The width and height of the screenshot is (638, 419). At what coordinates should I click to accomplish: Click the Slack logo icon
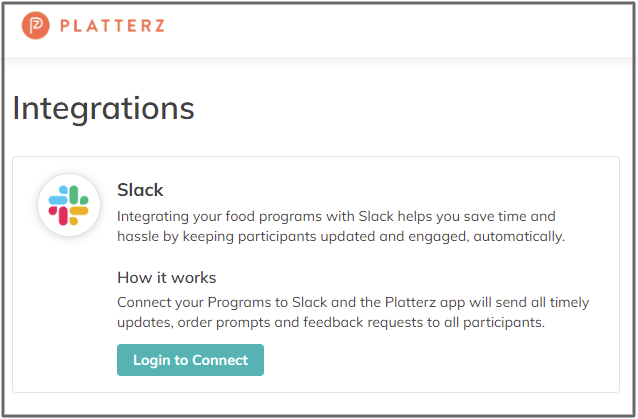pyautogui.click(x=68, y=205)
